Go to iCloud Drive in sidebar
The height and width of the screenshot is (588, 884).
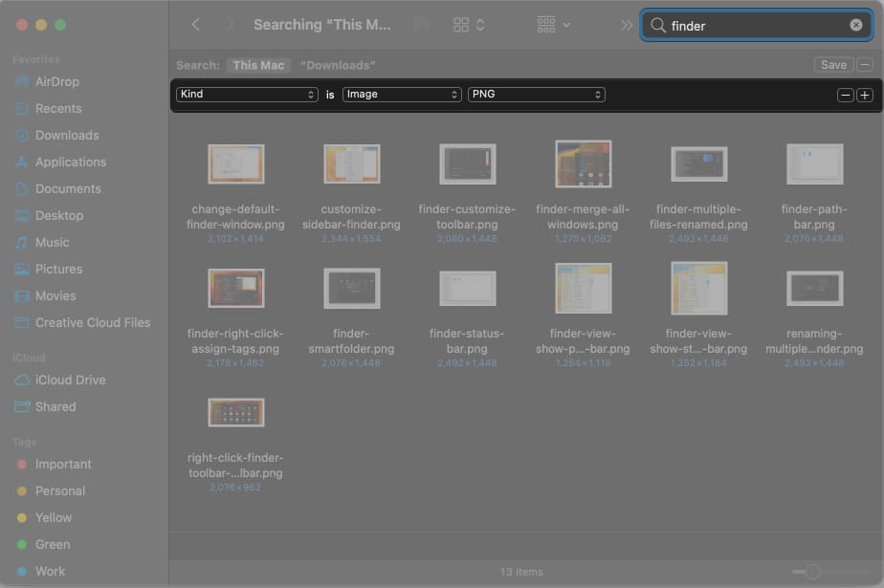[70, 380]
